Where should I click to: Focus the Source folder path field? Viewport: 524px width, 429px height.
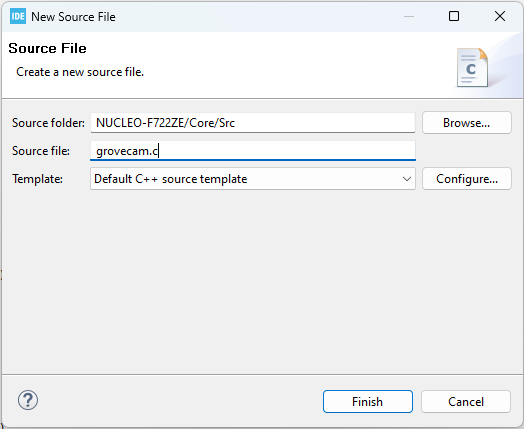click(253, 123)
